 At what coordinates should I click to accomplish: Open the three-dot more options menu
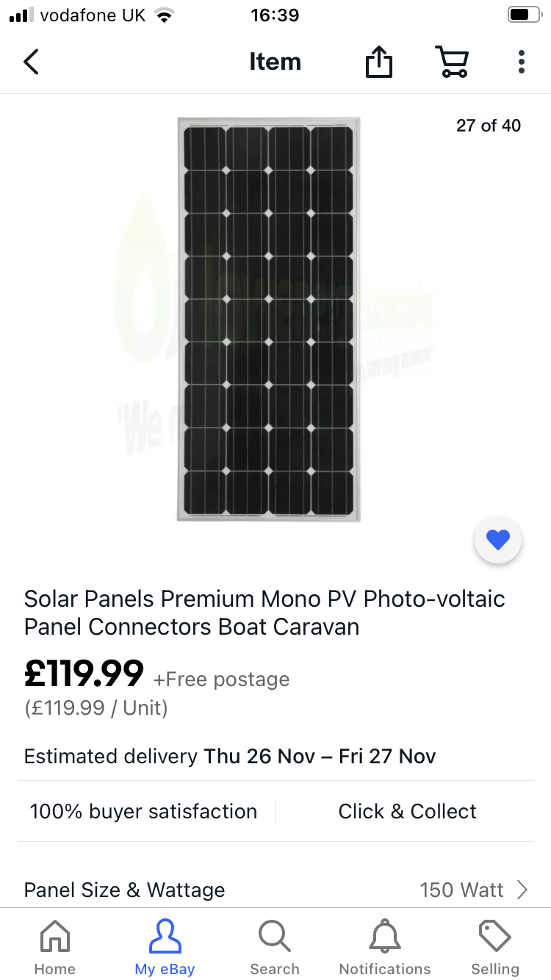521,62
